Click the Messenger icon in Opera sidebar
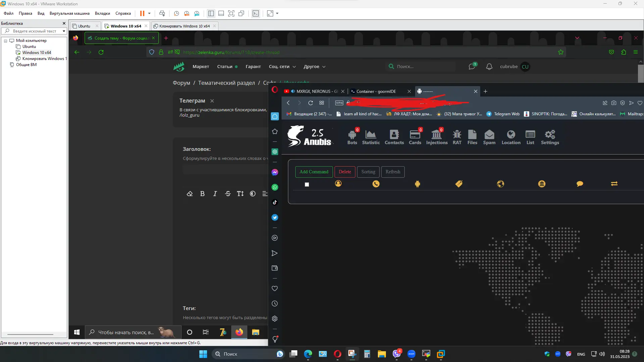Screen dimensions: 644x362 275,172
